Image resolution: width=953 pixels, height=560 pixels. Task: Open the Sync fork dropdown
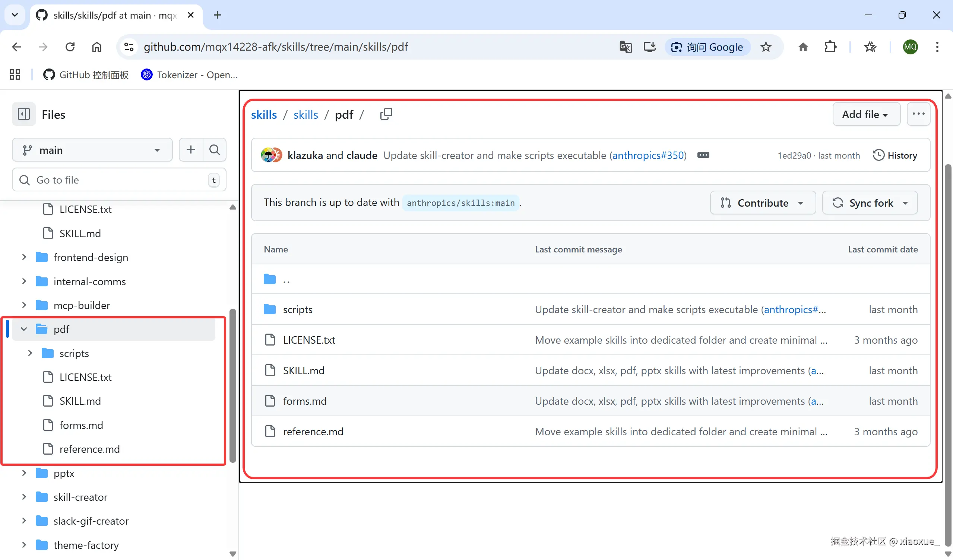(x=870, y=203)
